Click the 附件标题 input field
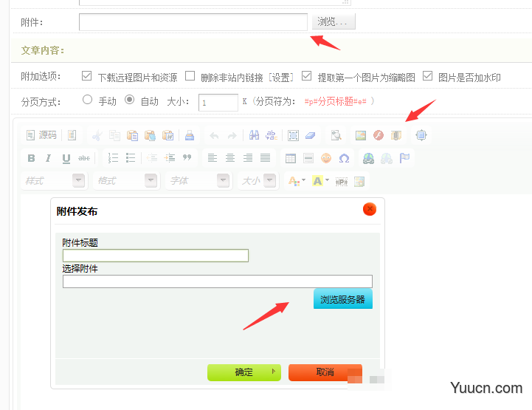 tap(156, 256)
